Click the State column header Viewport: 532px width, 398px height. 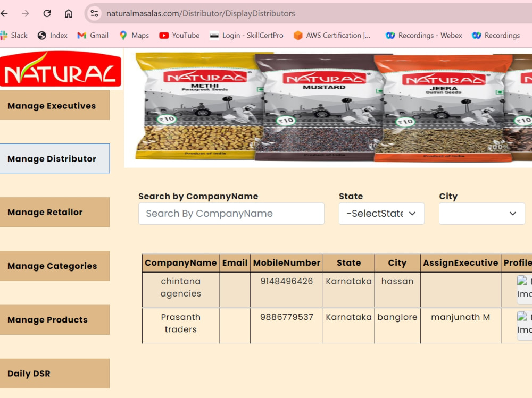[349, 262]
